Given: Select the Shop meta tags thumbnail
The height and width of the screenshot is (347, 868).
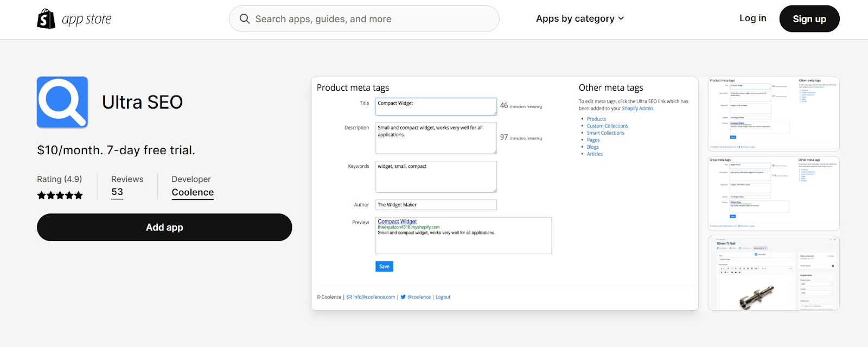Looking at the screenshot, I should 774,193.
